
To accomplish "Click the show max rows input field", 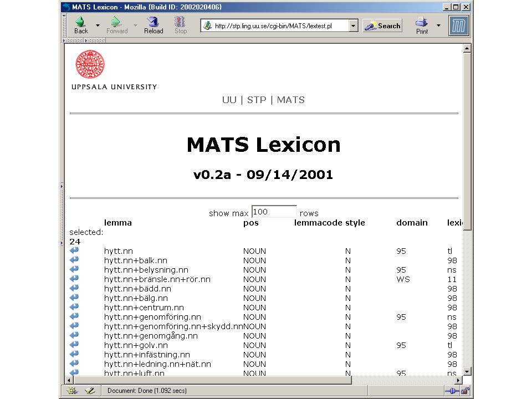I will click(274, 212).
